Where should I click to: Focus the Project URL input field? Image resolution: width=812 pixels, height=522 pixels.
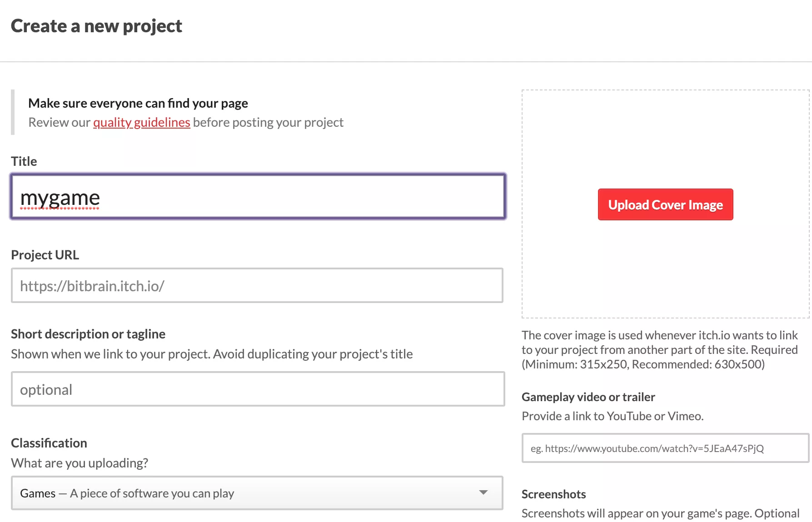tap(257, 285)
